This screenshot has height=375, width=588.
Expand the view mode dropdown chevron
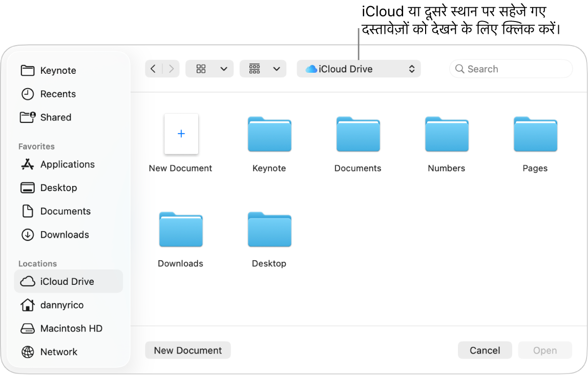coord(224,69)
